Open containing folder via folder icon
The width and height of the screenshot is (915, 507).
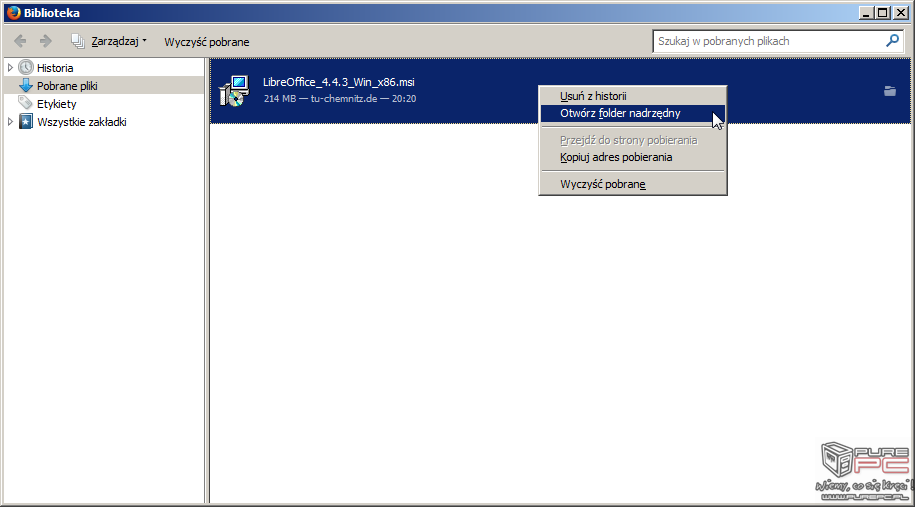tap(890, 91)
